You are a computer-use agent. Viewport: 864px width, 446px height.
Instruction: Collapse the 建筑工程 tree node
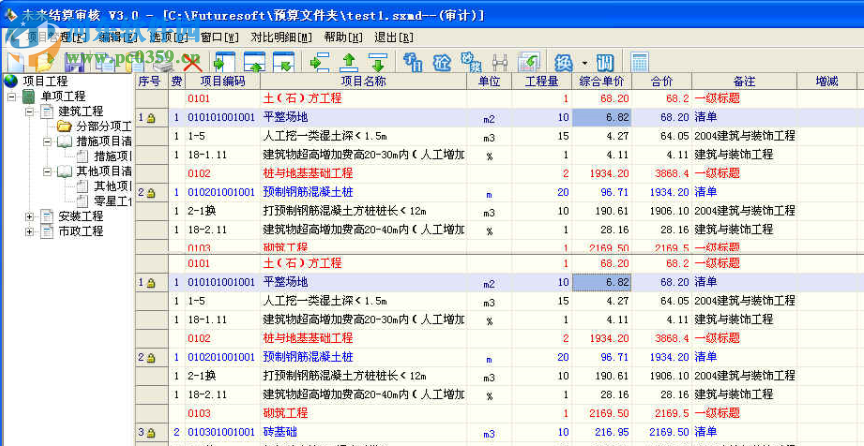coord(29,111)
